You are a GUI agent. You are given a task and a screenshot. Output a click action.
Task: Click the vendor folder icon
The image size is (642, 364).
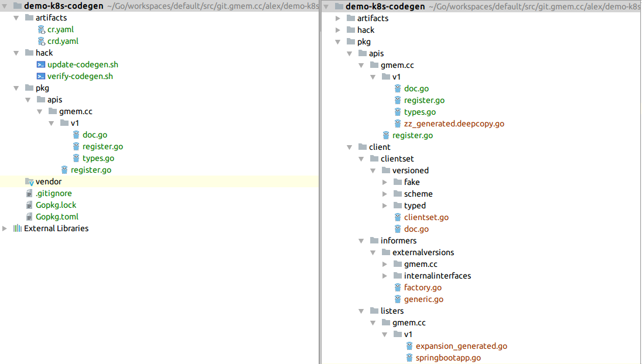pos(29,182)
